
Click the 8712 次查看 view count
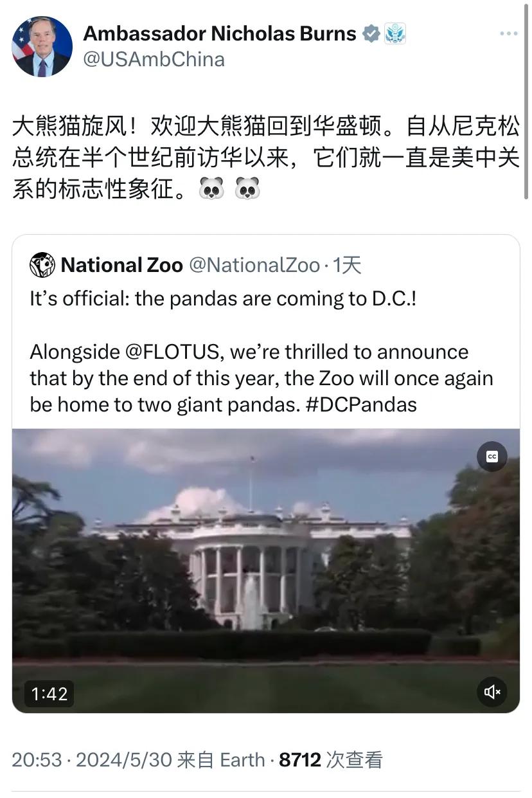(x=331, y=760)
